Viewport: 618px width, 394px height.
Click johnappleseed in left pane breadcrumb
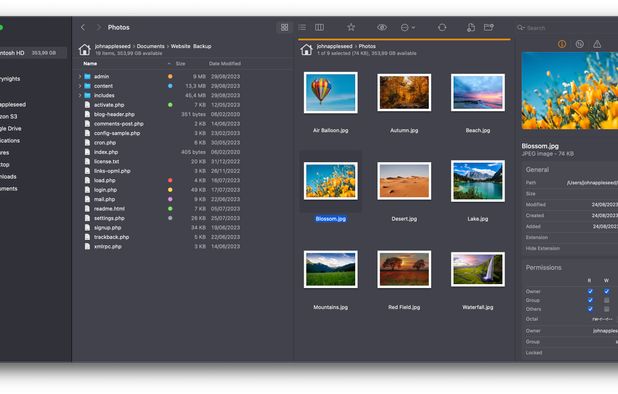point(112,46)
